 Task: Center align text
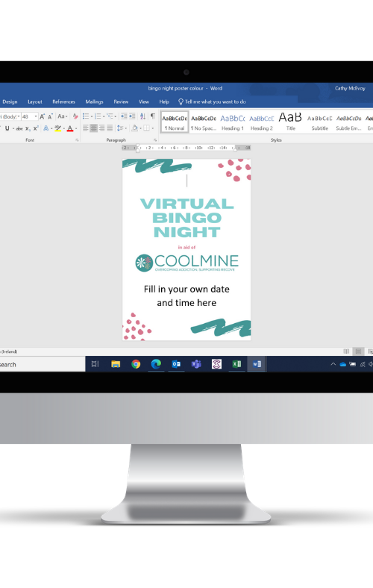(x=94, y=128)
